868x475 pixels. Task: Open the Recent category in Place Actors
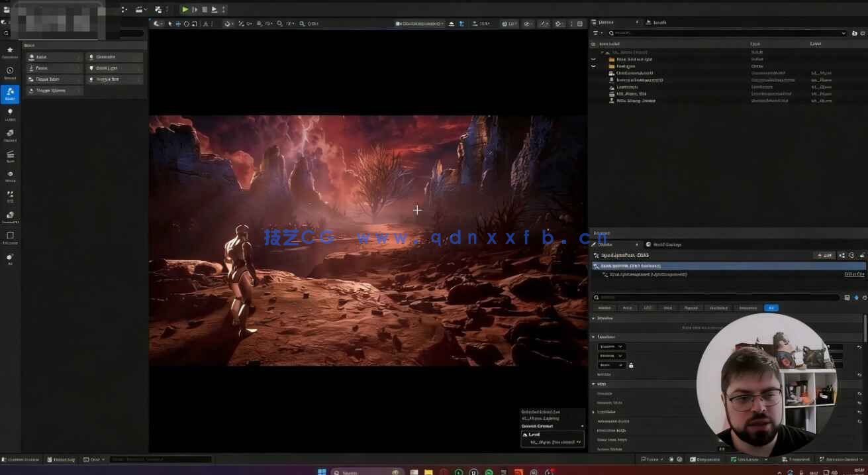click(10, 73)
